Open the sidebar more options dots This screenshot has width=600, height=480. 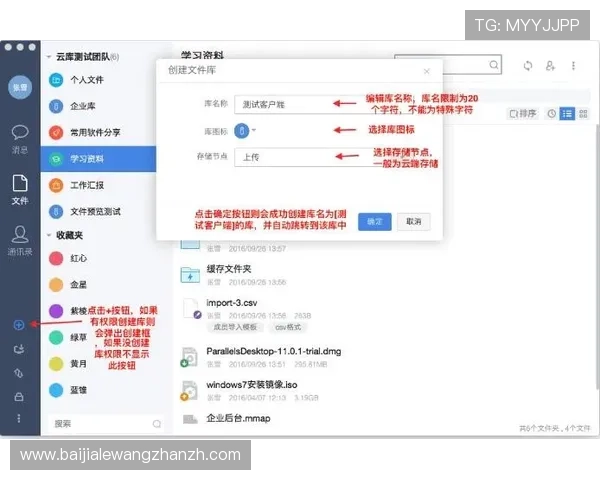coord(19,418)
